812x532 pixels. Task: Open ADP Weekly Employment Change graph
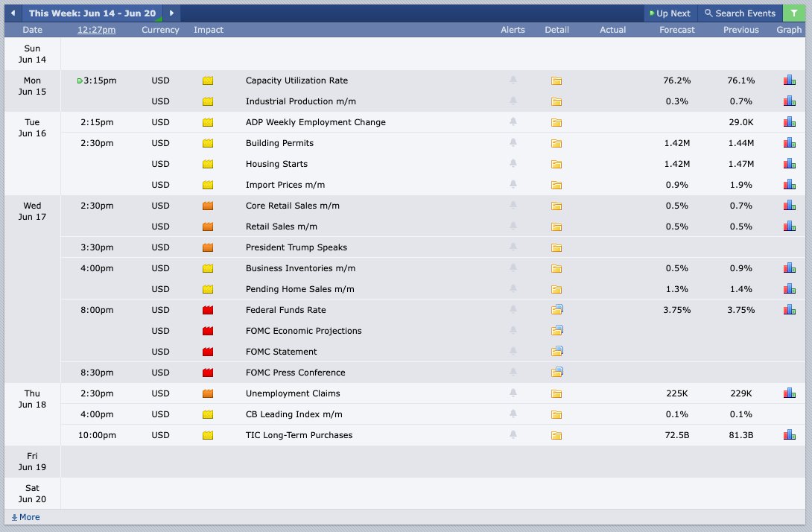pyautogui.click(x=789, y=121)
